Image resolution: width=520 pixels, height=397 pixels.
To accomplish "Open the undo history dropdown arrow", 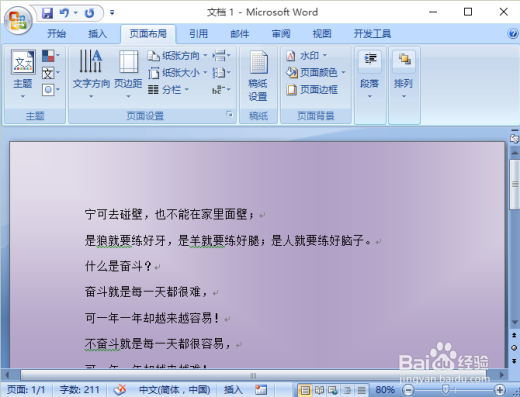I will [x=76, y=13].
